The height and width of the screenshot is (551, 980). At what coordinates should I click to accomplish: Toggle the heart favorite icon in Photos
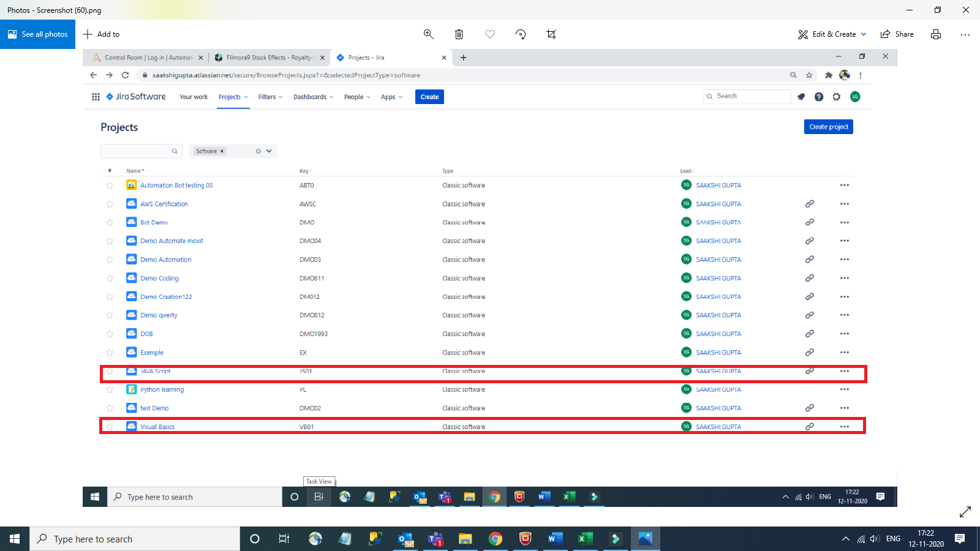[490, 34]
